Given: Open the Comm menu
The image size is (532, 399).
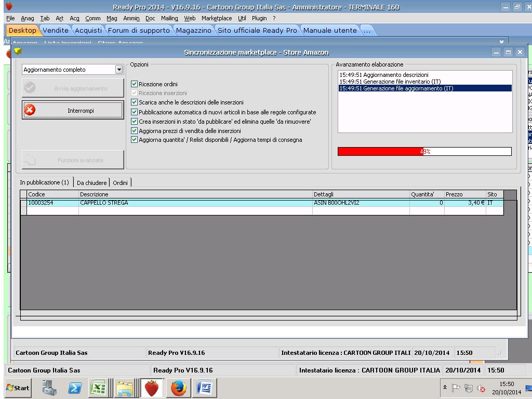Looking at the screenshot, I should click(93, 18).
